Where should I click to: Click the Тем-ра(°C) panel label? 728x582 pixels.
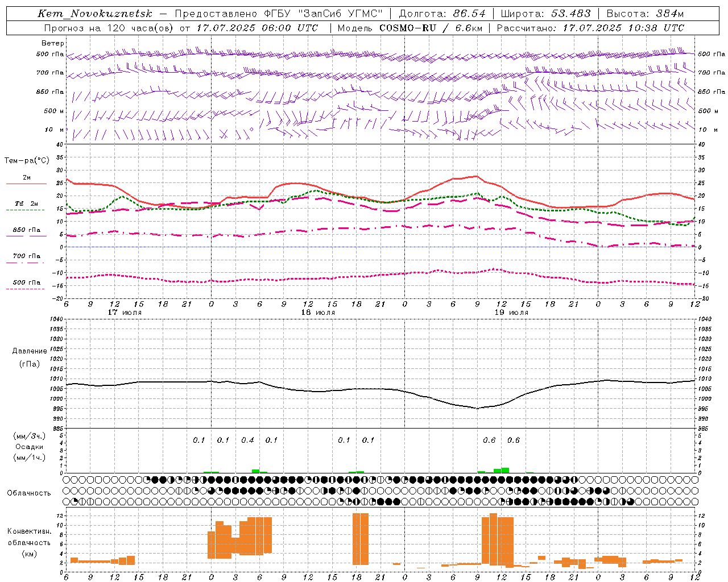coord(26,161)
